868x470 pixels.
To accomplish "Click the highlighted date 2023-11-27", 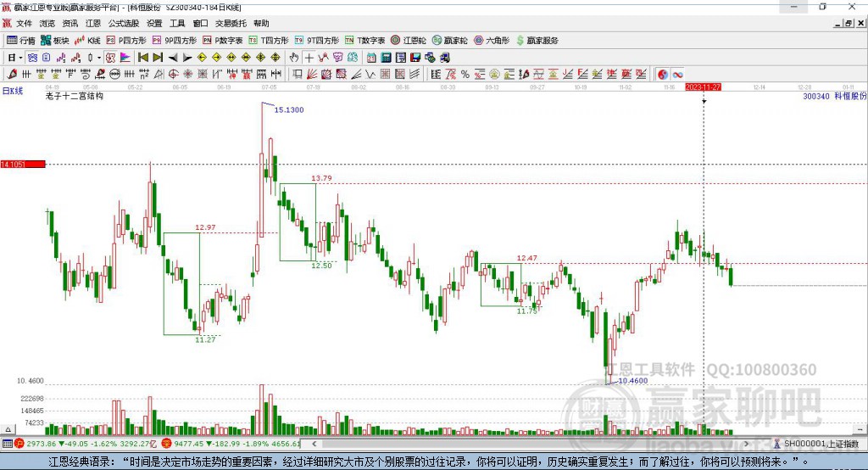I will pyautogui.click(x=703, y=87).
